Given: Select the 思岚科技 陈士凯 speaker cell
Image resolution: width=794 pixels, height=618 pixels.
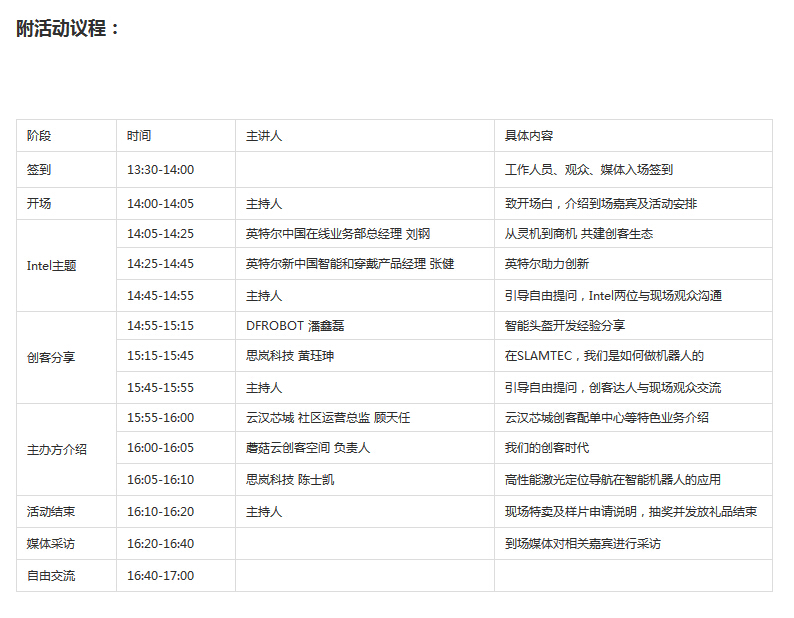Looking at the screenshot, I should click(290, 480).
